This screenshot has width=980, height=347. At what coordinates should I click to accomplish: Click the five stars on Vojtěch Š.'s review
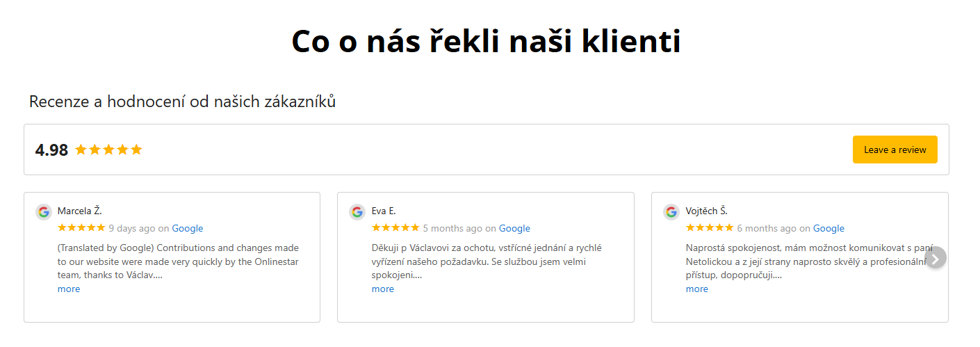click(710, 228)
